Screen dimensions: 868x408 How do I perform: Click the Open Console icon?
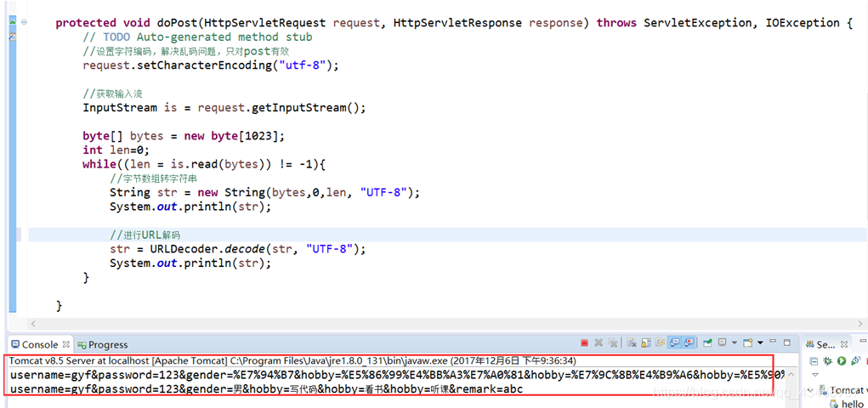747,342
